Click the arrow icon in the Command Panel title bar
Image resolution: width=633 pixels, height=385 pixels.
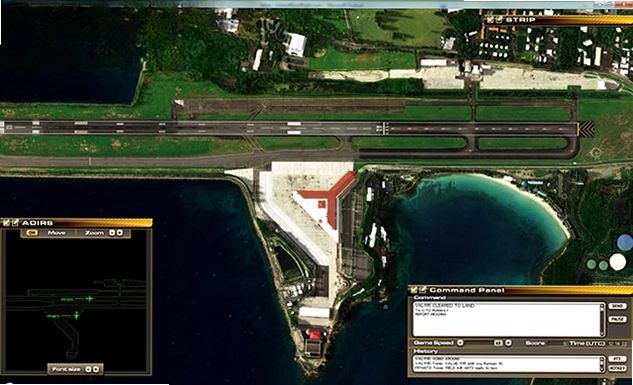[413, 290]
